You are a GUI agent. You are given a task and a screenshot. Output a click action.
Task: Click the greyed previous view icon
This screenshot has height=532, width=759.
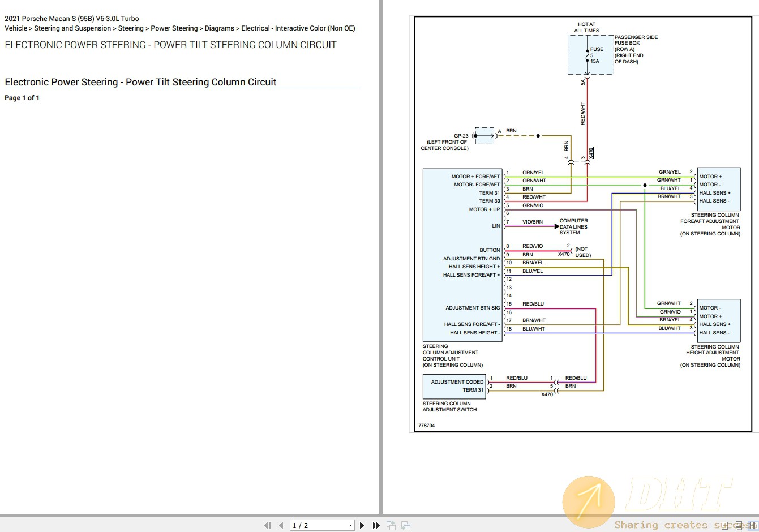(391, 526)
